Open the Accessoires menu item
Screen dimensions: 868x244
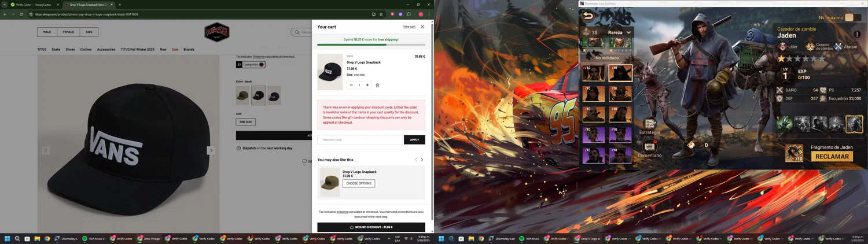106,50
